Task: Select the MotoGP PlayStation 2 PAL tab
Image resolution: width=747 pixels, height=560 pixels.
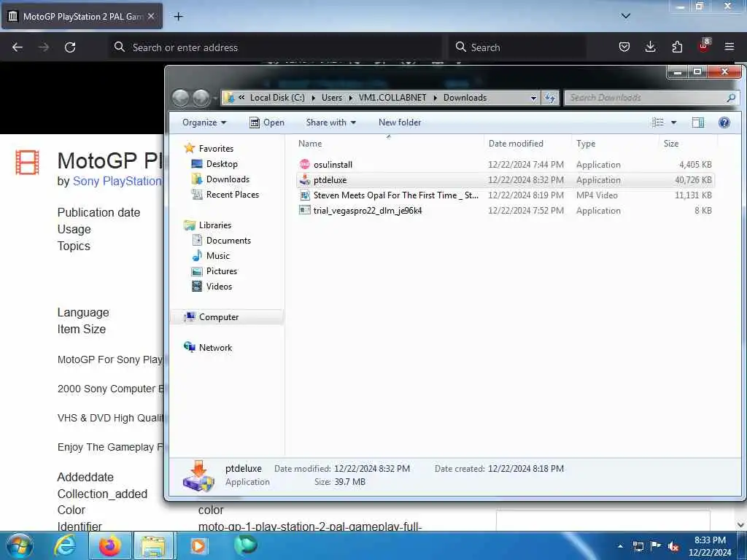Action: (x=82, y=16)
